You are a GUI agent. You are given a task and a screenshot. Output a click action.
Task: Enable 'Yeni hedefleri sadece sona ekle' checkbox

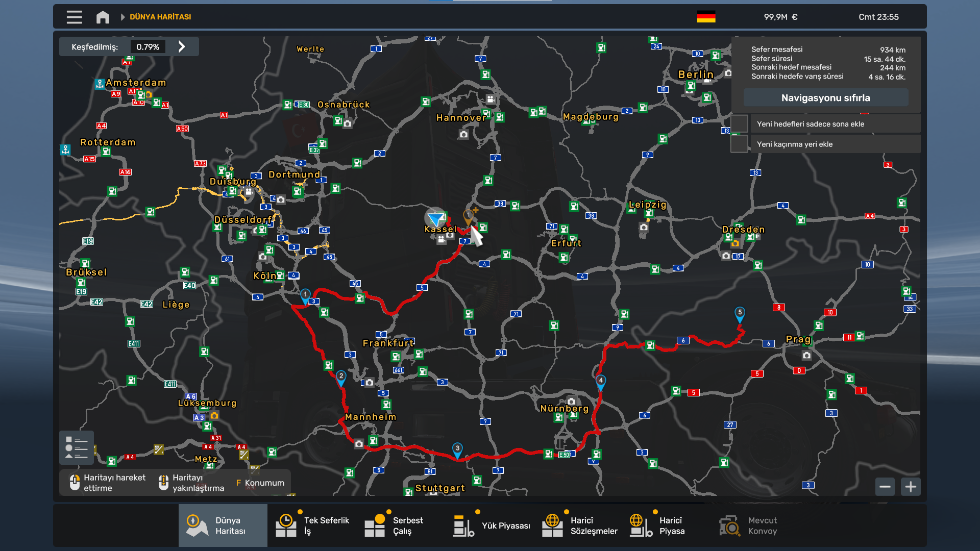[740, 124]
